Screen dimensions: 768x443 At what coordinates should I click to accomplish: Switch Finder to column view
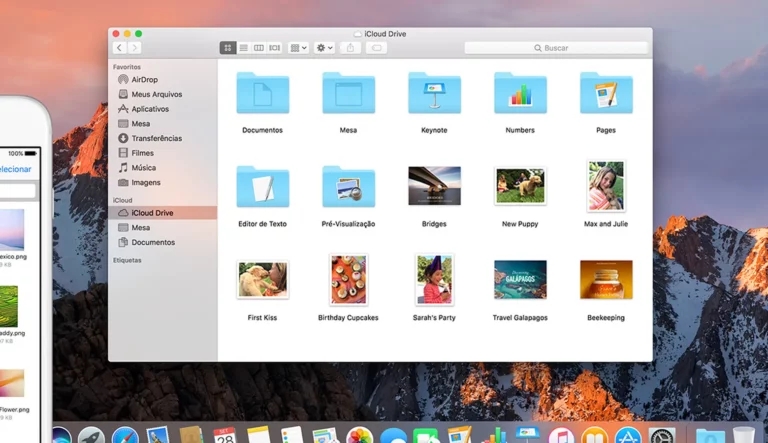259,48
